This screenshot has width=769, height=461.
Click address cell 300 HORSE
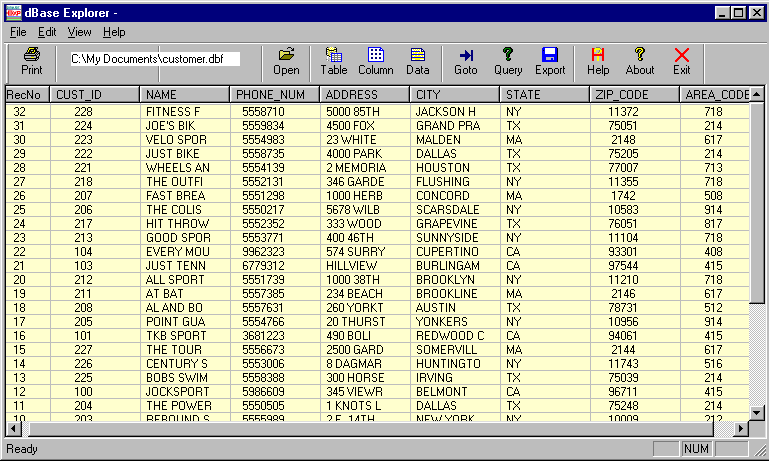(x=365, y=378)
